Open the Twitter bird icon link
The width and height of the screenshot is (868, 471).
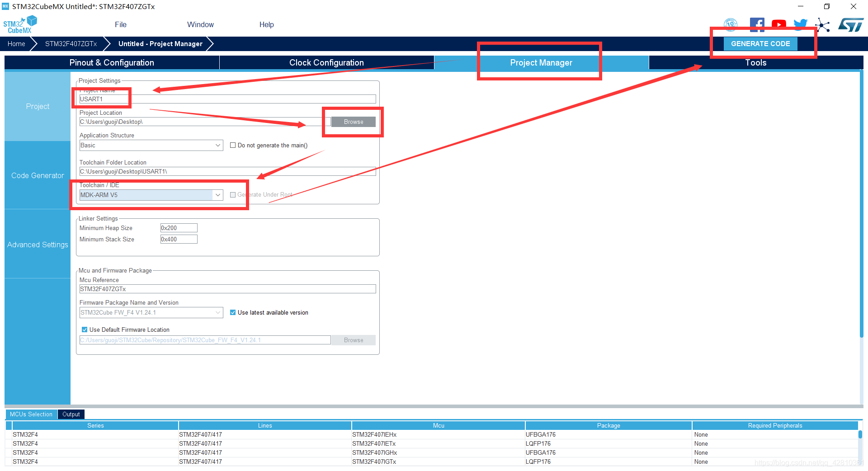tap(800, 24)
